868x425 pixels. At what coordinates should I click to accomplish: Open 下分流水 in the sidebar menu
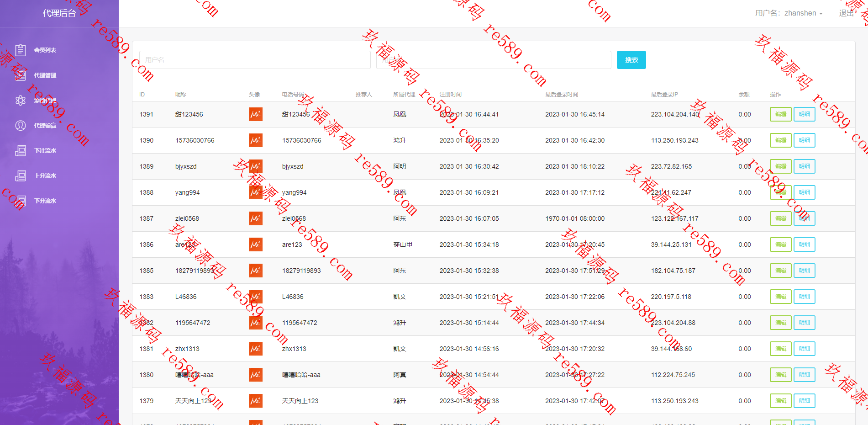pyautogui.click(x=45, y=201)
